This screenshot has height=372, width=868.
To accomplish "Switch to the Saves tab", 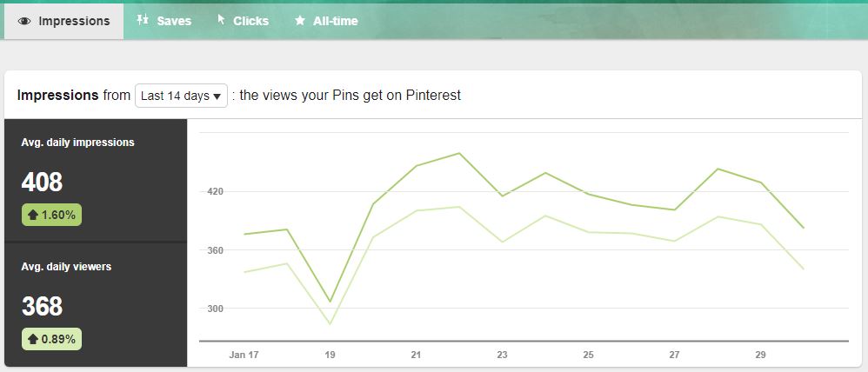I will point(164,21).
